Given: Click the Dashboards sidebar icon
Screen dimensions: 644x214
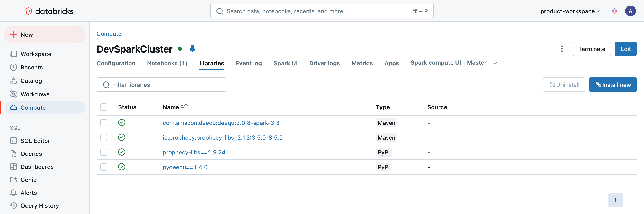Looking at the screenshot, I should (13, 167).
